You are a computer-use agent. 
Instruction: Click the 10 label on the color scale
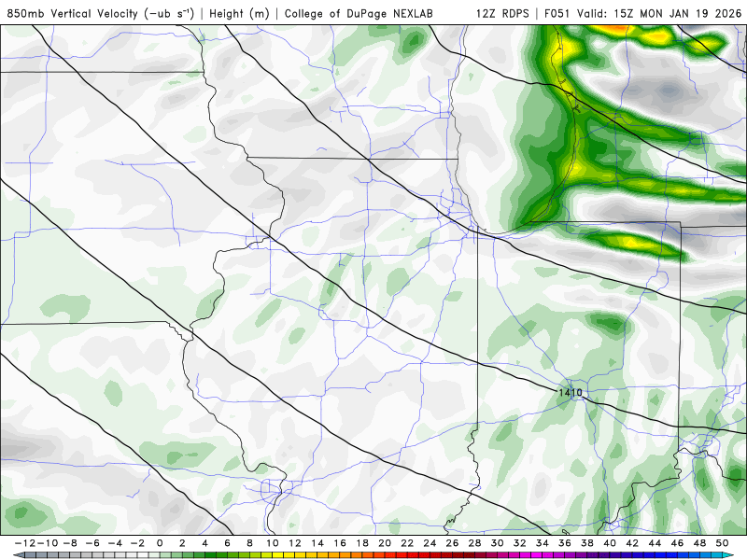[272, 543]
